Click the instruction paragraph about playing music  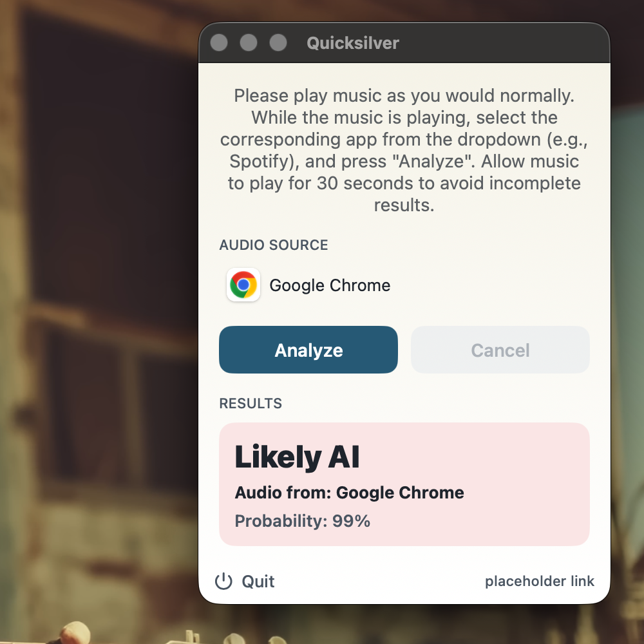tap(404, 150)
